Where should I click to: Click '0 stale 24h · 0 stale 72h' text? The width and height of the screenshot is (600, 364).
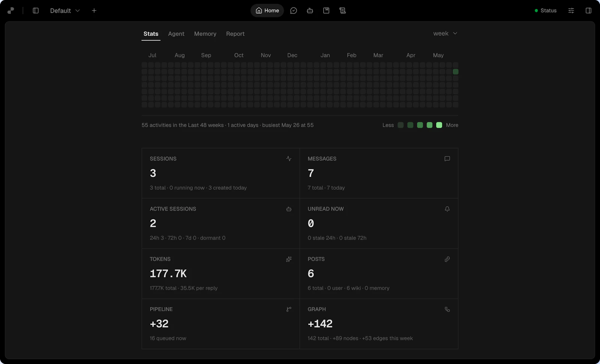click(x=337, y=238)
